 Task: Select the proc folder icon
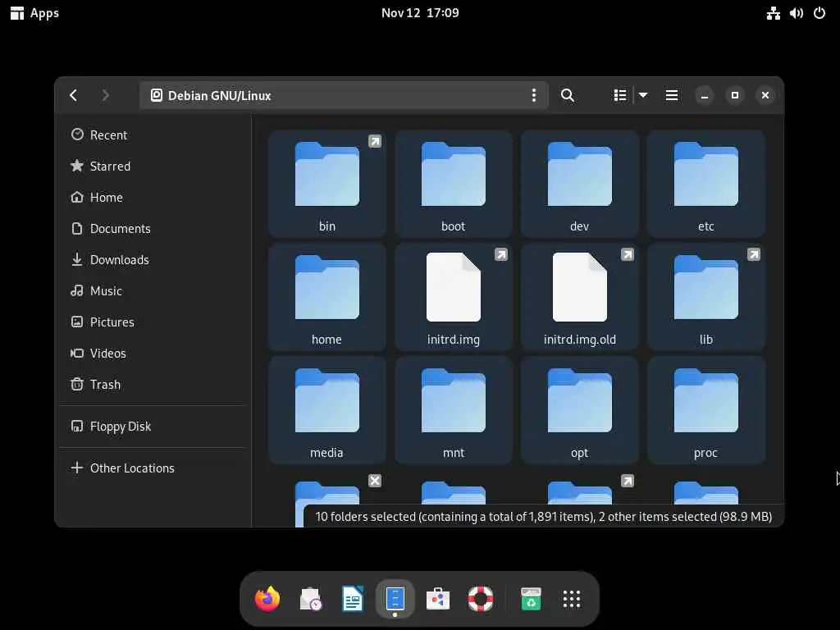pos(705,400)
